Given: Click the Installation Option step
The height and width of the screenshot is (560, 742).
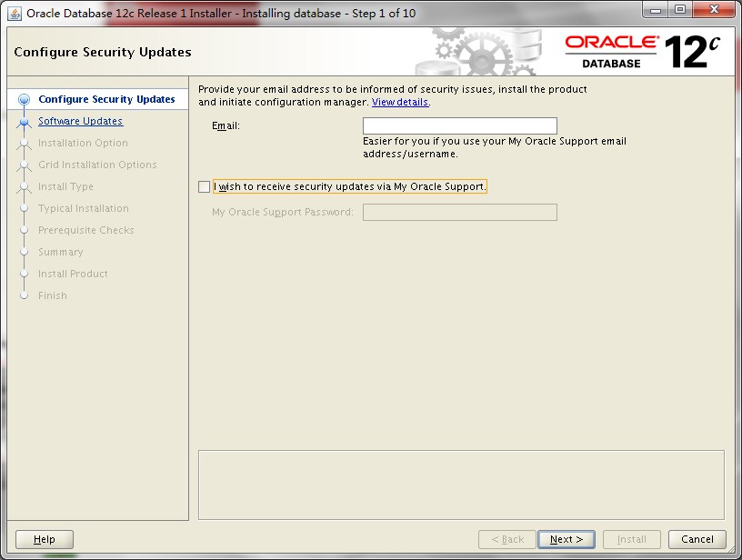Looking at the screenshot, I should tap(83, 143).
